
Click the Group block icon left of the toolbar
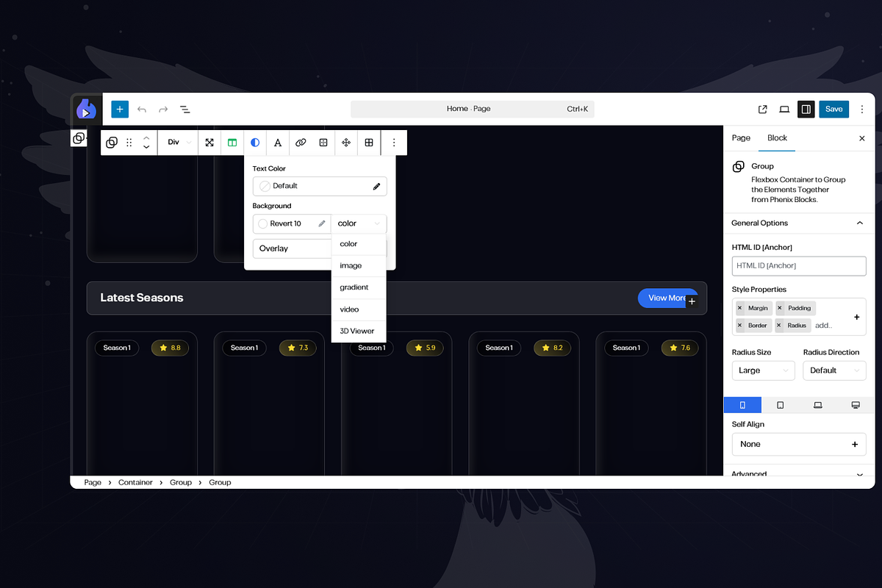[x=79, y=138]
